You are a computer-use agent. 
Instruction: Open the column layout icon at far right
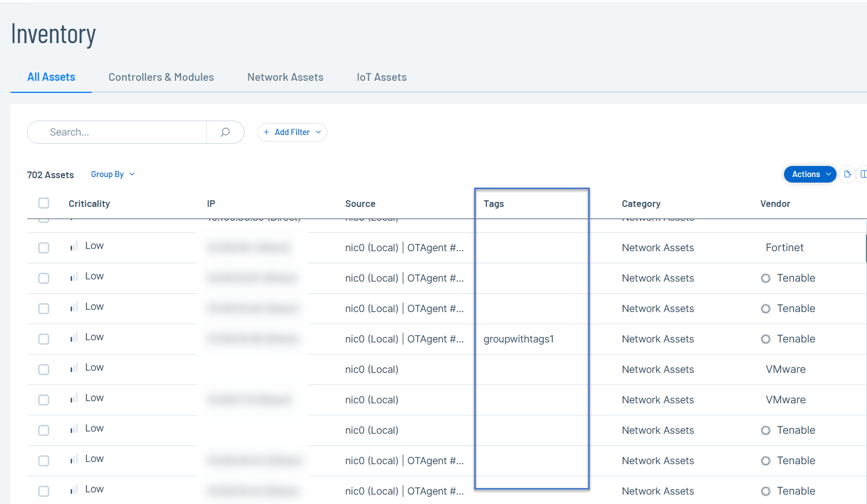(x=863, y=174)
